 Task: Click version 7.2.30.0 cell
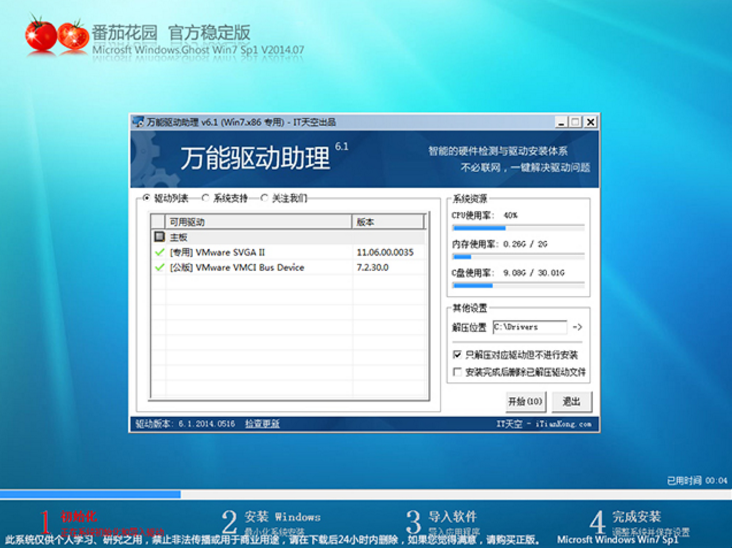click(x=373, y=267)
